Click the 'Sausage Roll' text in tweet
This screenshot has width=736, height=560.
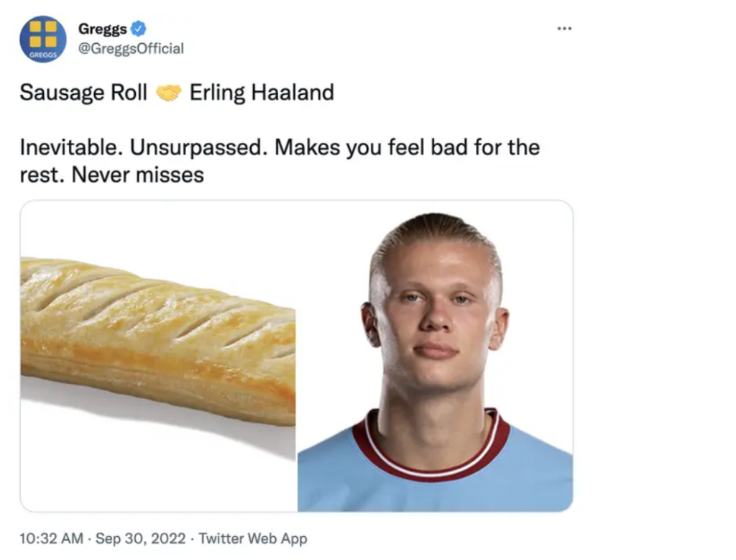pyautogui.click(x=83, y=93)
